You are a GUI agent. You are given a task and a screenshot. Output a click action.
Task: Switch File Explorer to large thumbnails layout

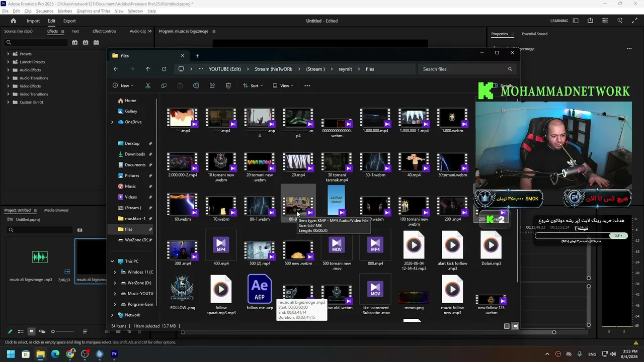515,326
